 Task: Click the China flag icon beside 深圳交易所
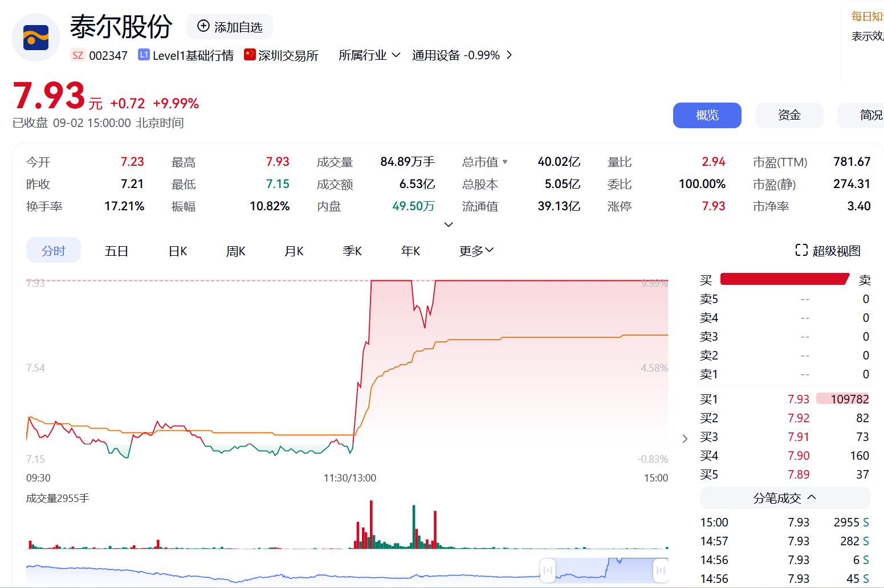250,55
